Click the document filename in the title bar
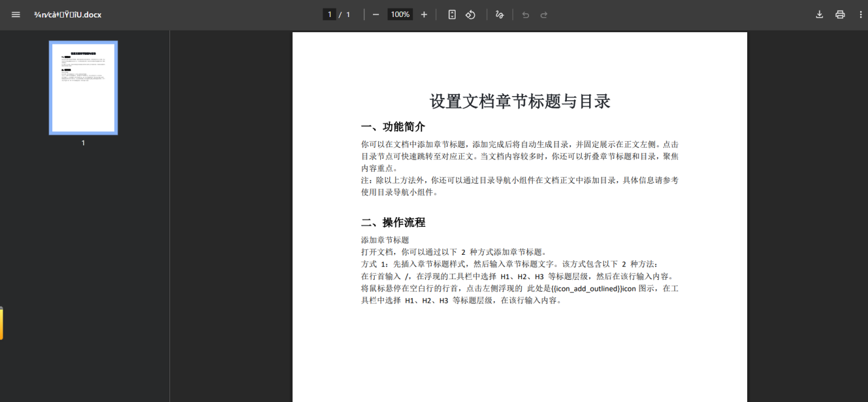This screenshot has width=868, height=402. click(67, 15)
